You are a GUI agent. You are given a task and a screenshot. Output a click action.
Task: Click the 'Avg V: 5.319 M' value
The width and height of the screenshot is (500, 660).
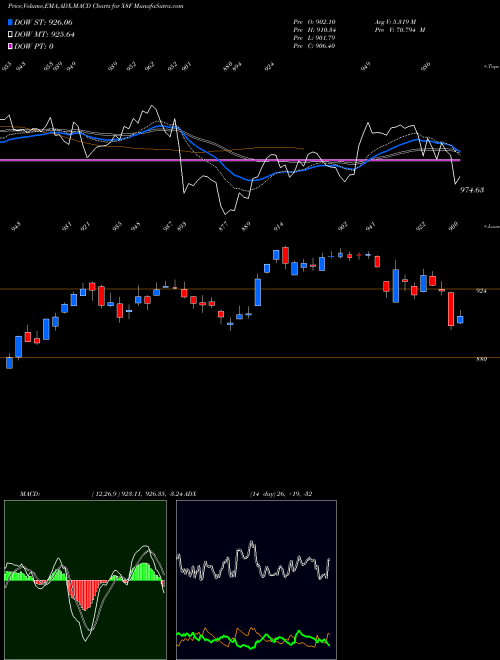395,21
